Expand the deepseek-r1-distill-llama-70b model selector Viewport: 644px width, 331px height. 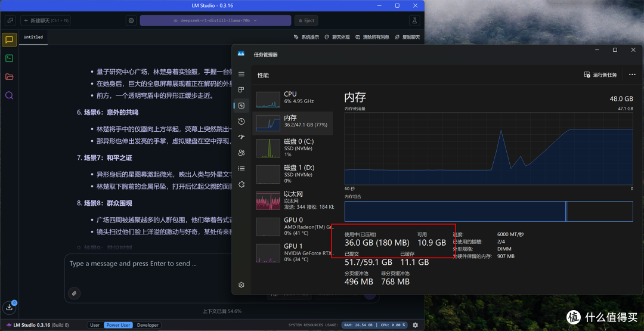tap(215, 20)
